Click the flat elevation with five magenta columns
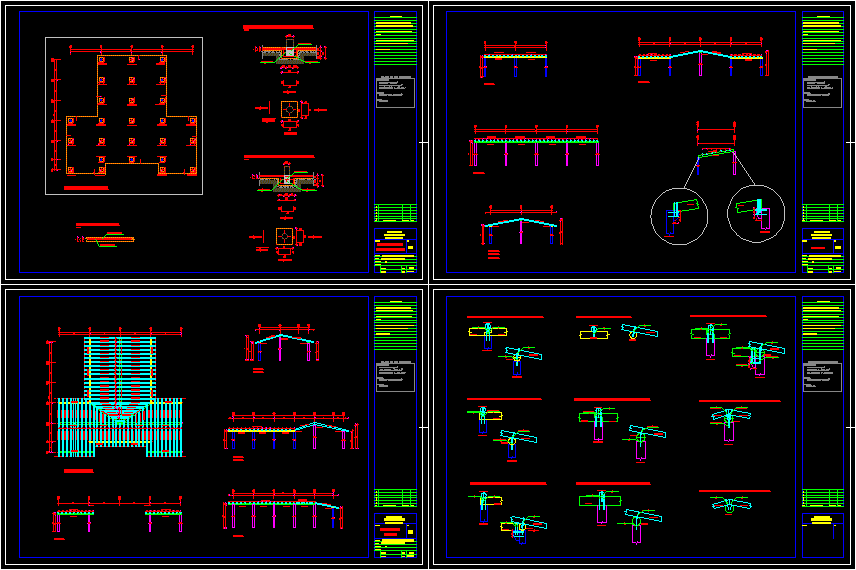The height and width of the screenshot is (570, 856). click(536, 148)
